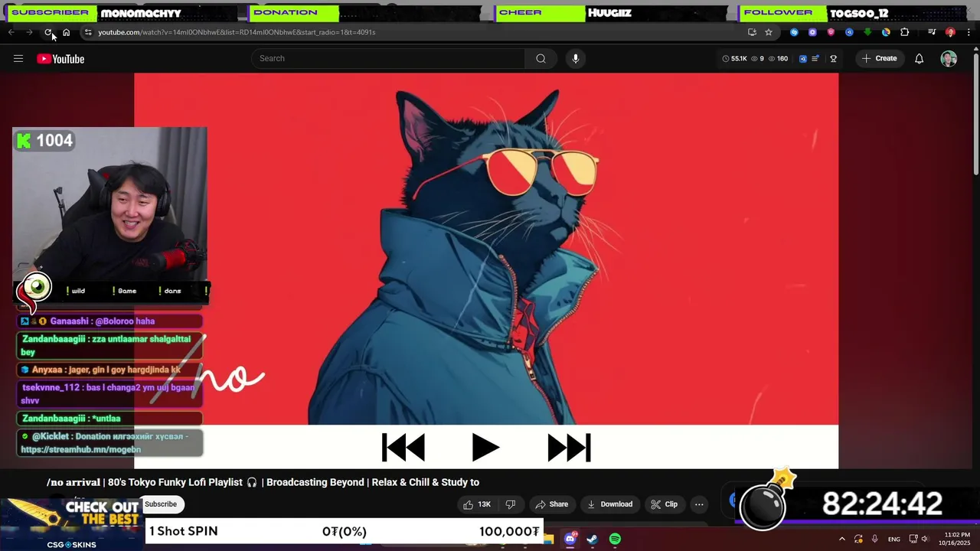Open browser media control icon
The width and height of the screenshot is (980, 551).
pyautogui.click(x=932, y=32)
